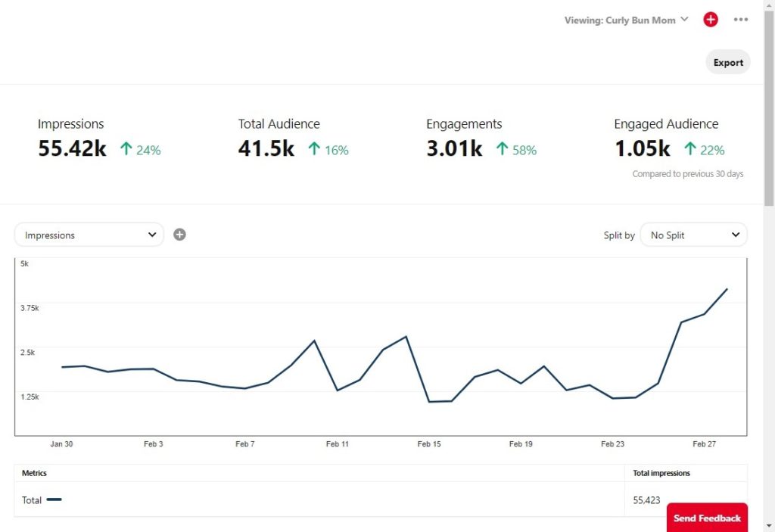Click the red plus create button
The width and height of the screenshot is (775, 532).
tap(710, 20)
